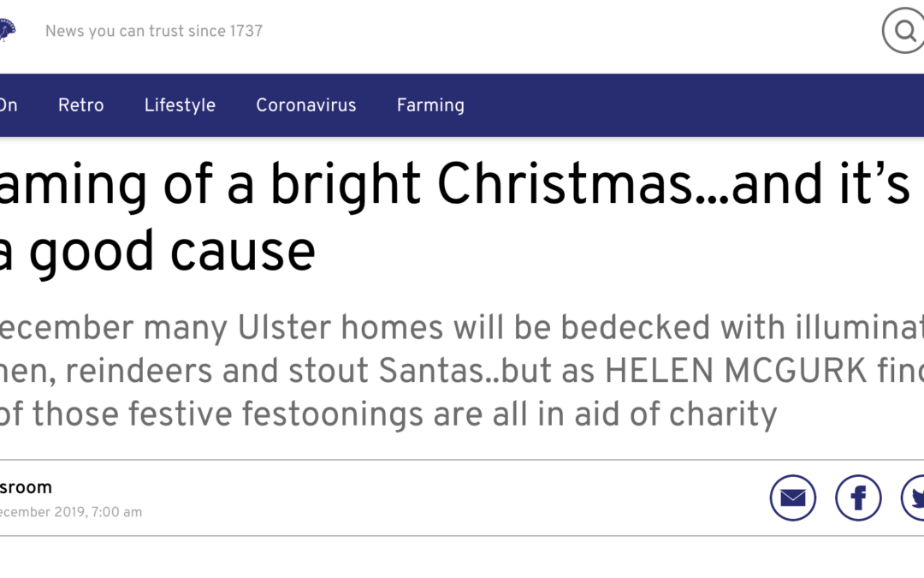Open the search magnifier icon

tap(904, 30)
